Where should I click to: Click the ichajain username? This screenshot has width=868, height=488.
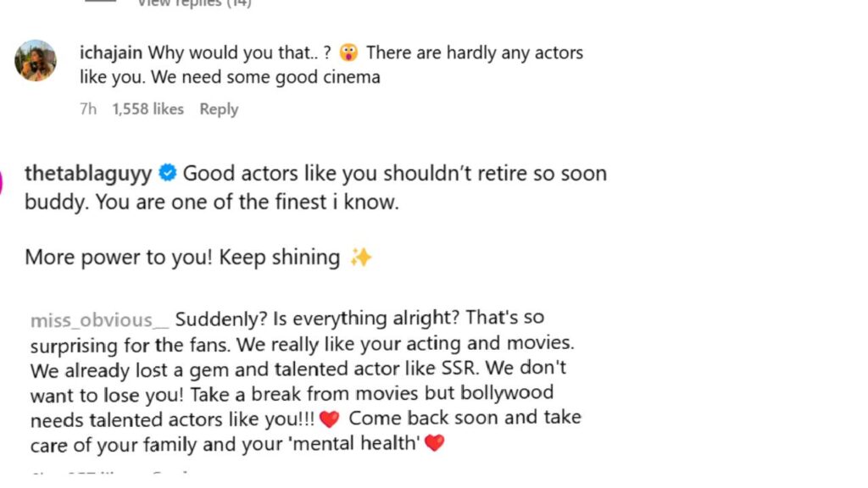(x=110, y=53)
